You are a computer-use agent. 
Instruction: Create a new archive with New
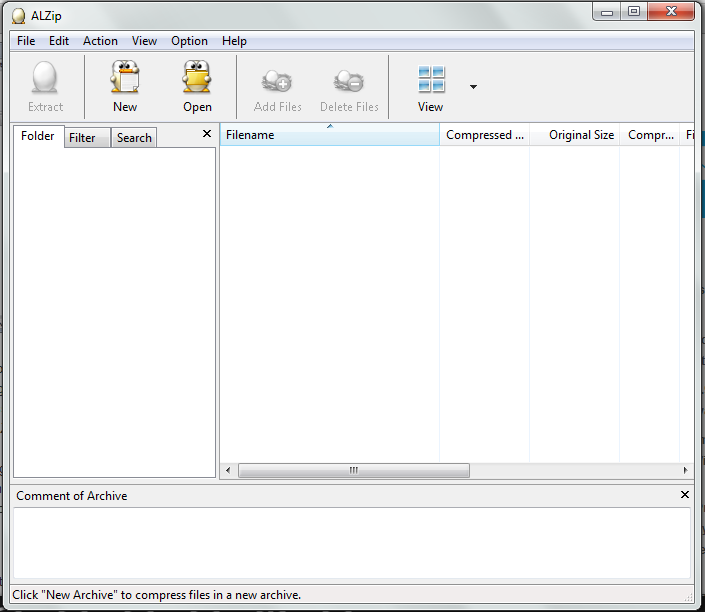tap(125, 86)
